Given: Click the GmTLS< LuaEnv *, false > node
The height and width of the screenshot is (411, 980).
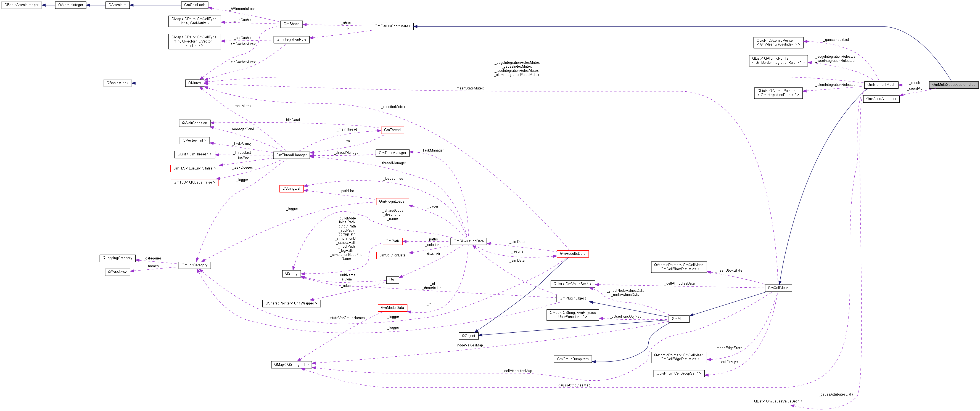Looking at the screenshot, I should (194, 168).
